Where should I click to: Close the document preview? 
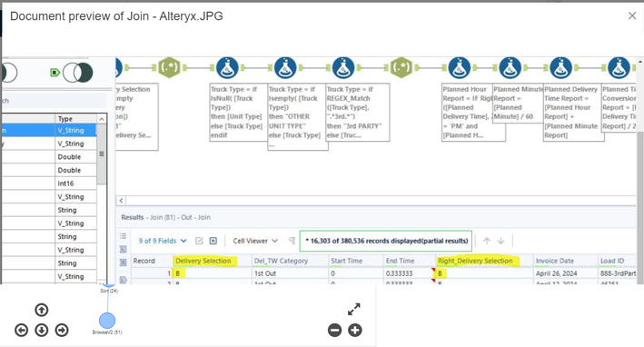click(632, 15)
